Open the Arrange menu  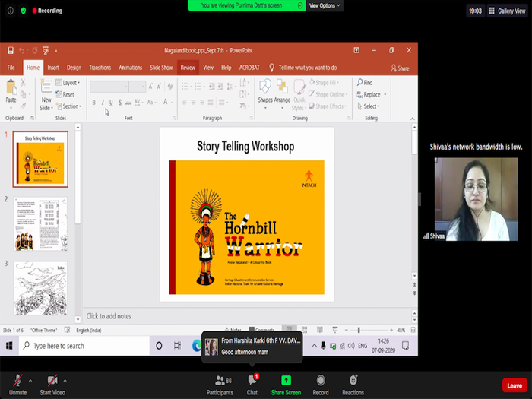pyautogui.click(x=282, y=94)
